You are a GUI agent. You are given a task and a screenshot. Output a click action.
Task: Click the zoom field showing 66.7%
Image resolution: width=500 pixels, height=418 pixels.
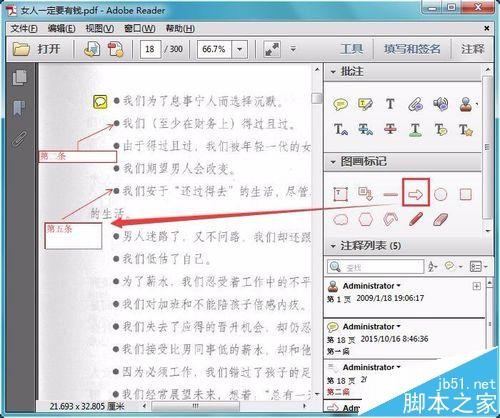click(x=214, y=49)
